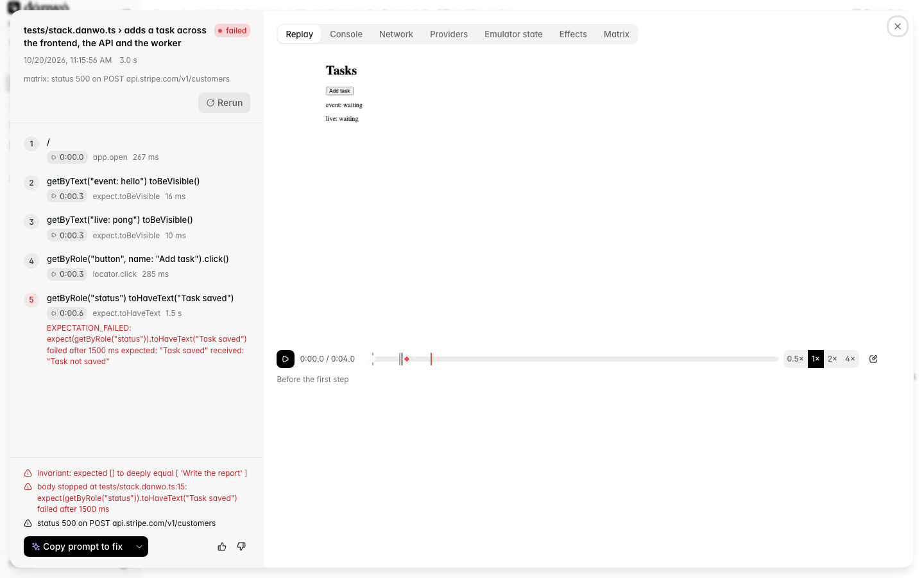Click the matrix: status 500 summary line
This screenshot has height=578, width=924.
coord(126,79)
